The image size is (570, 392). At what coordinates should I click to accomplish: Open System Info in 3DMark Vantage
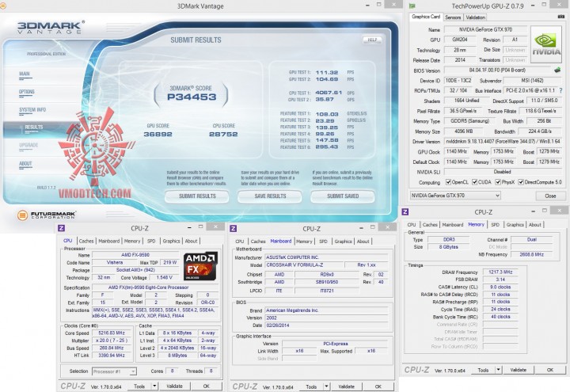(32, 109)
